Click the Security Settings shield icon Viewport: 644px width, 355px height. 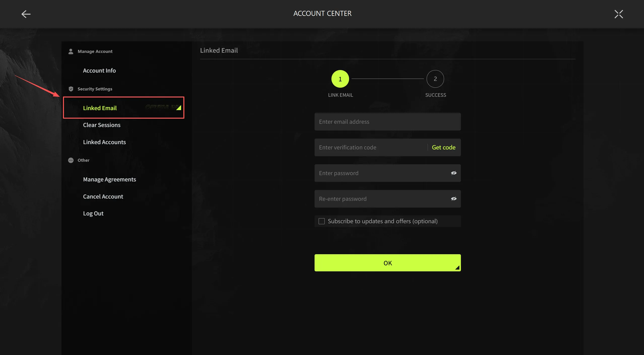71,89
